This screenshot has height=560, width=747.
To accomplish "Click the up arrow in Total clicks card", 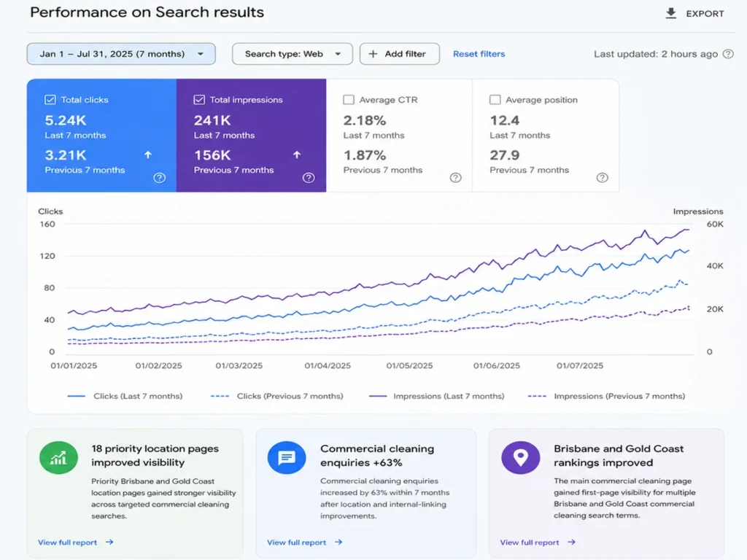I will coord(147,155).
